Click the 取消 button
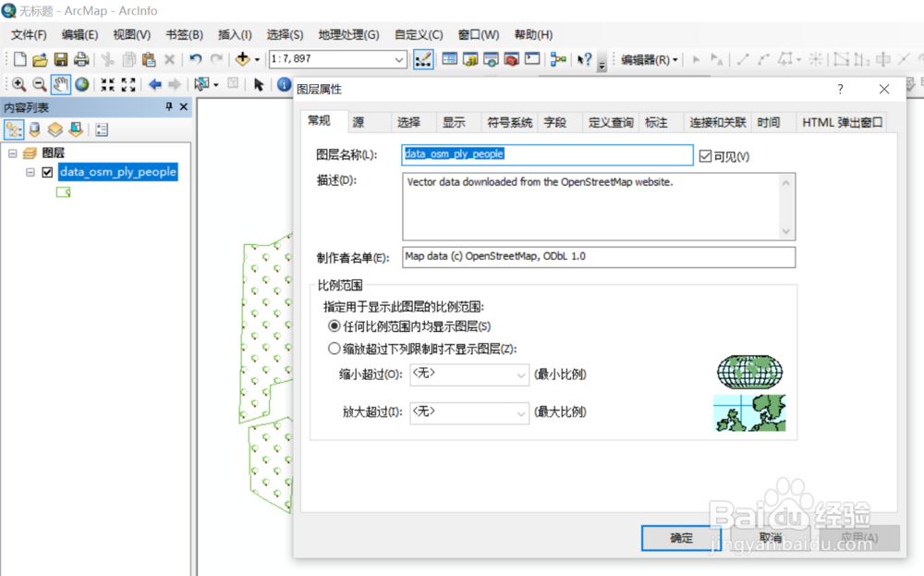Viewport: 924px width, 576px height. pyautogui.click(x=772, y=538)
